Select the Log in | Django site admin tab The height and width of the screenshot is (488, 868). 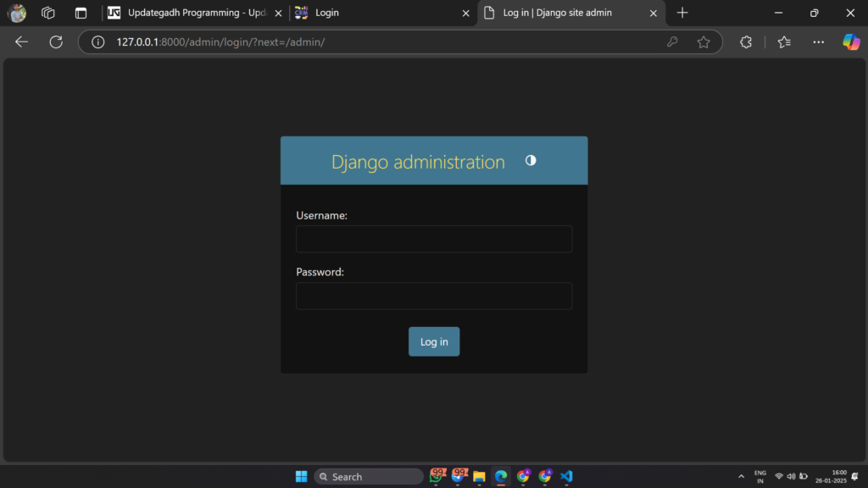(x=570, y=13)
